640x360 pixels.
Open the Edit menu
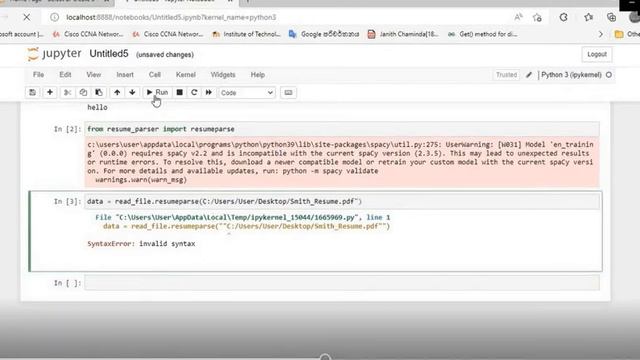point(65,75)
